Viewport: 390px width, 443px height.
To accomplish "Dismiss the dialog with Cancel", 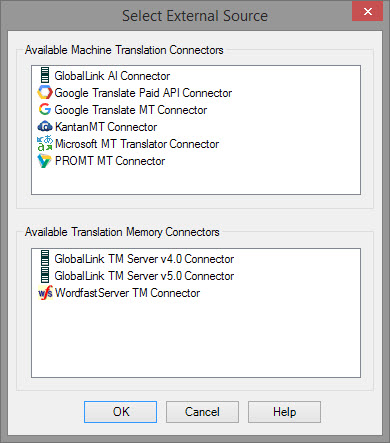I will point(202,412).
